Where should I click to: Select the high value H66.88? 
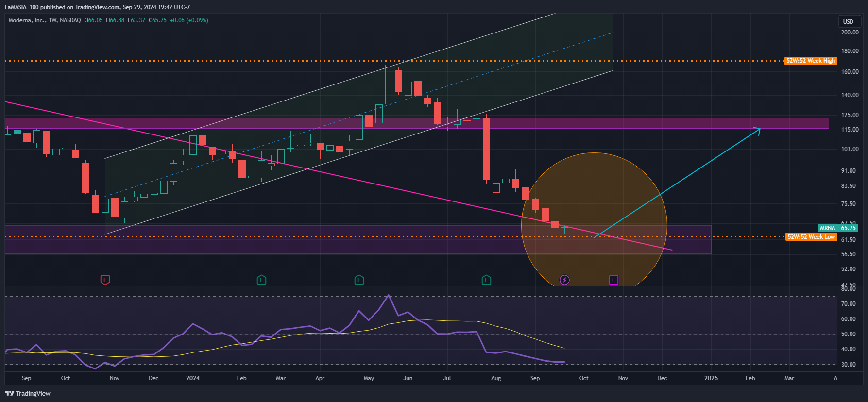click(x=116, y=20)
